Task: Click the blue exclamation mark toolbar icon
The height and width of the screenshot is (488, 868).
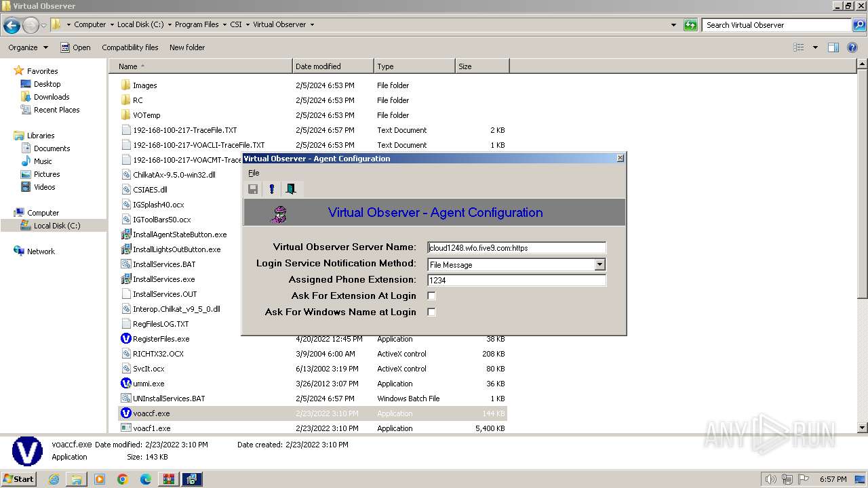Action: coord(272,189)
